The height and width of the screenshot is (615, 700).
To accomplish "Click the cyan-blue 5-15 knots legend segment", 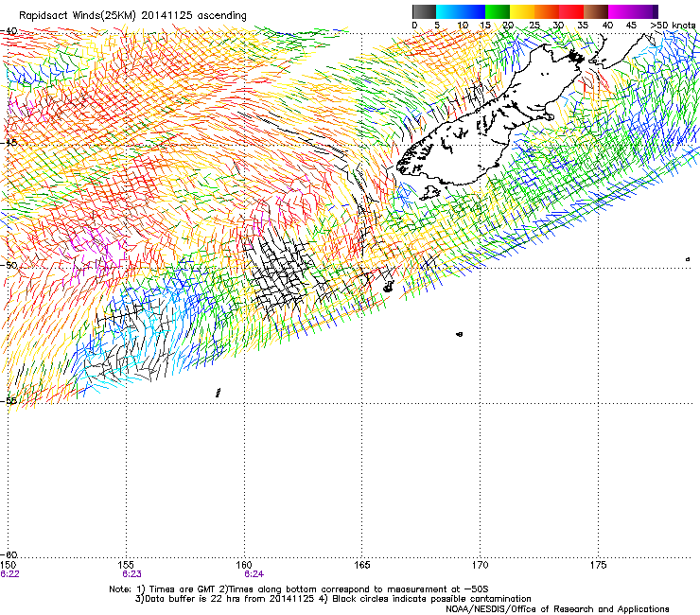I will (461, 11).
